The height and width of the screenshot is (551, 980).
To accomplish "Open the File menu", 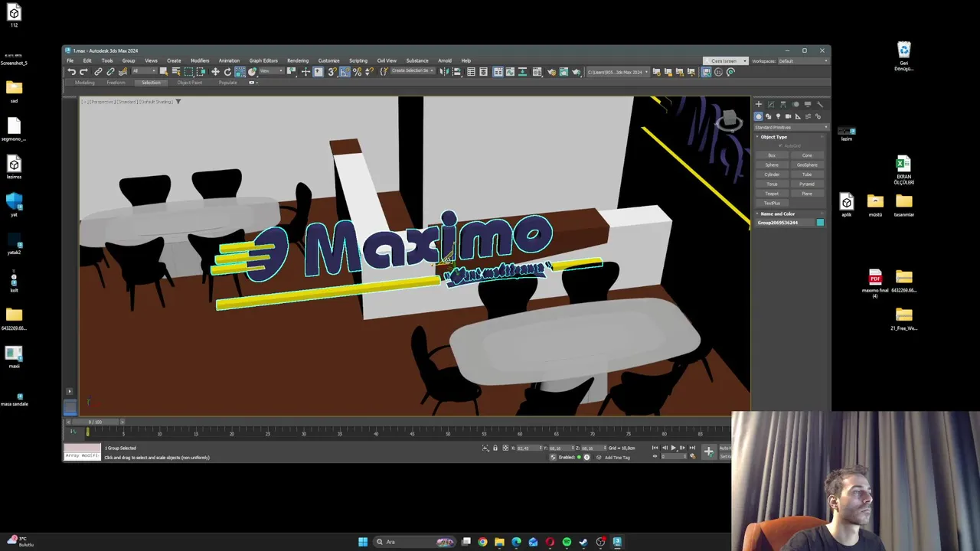I will click(x=70, y=60).
